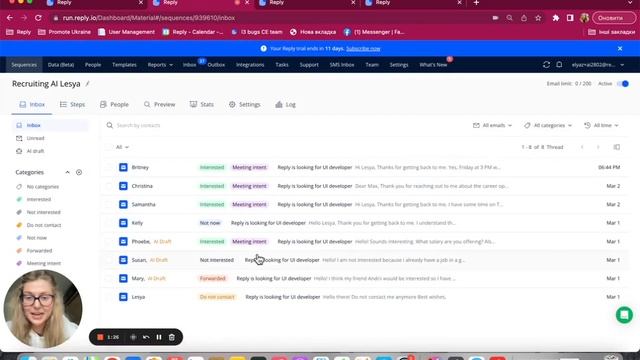This screenshot has width=640, height=360.
Task: Open the All categories filter dropdown
Action: 548,125
